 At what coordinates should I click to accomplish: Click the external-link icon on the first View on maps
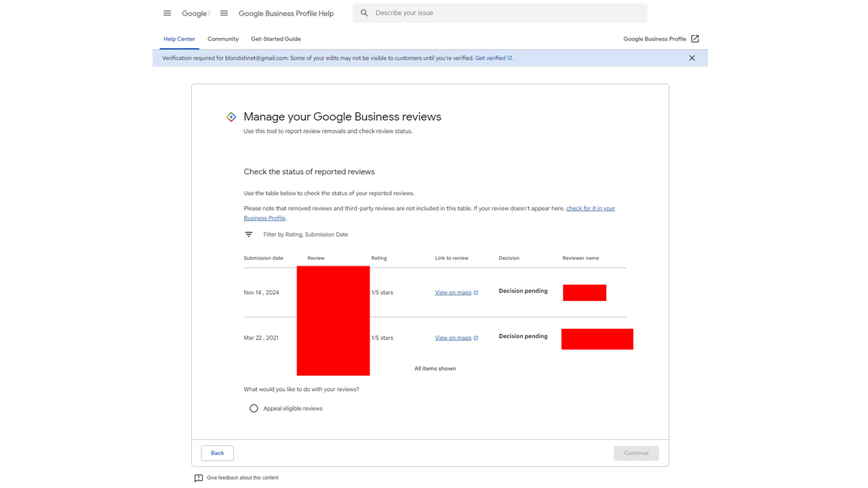(475, 292)
